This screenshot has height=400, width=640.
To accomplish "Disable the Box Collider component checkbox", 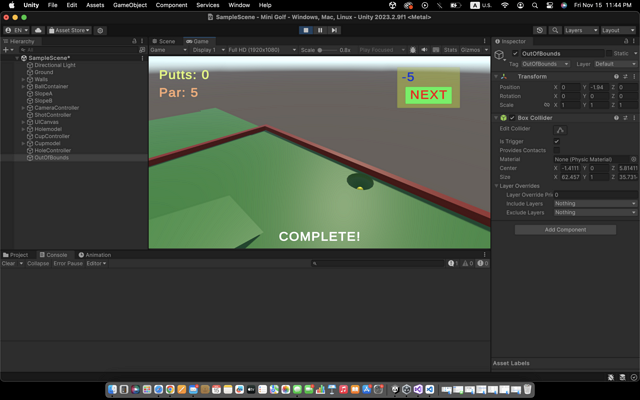I will point(512,118).
